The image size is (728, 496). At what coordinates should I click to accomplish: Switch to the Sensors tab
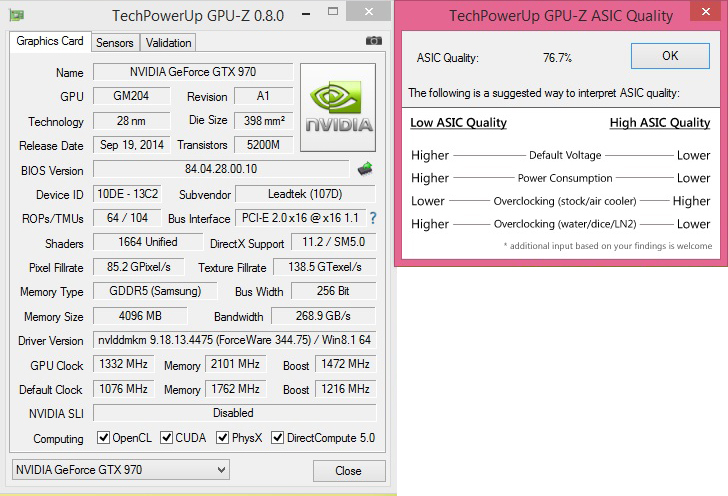[115, 43]
